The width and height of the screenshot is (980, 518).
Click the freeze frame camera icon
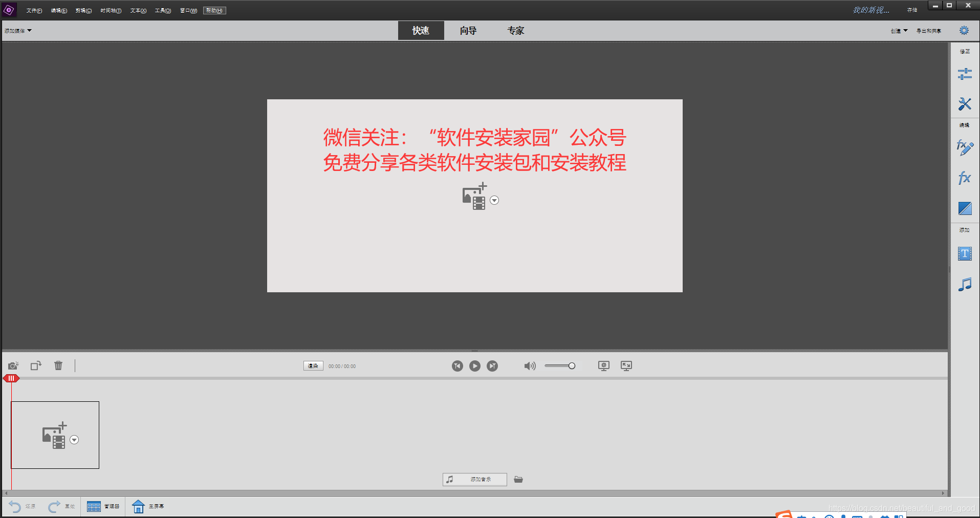[x=13, y=365]
